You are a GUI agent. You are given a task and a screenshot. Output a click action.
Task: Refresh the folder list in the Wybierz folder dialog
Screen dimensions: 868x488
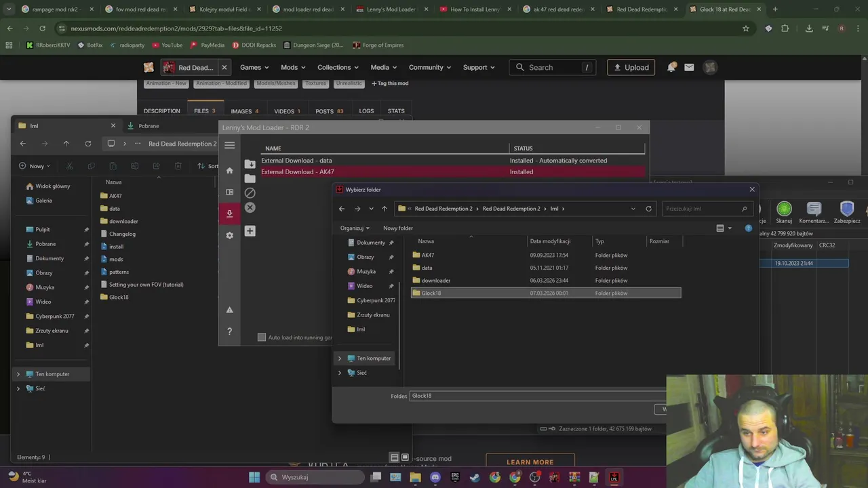[648, 209]
